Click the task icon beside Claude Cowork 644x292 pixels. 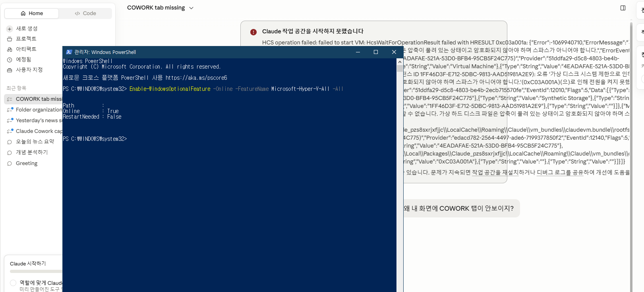tap(10, 131)
